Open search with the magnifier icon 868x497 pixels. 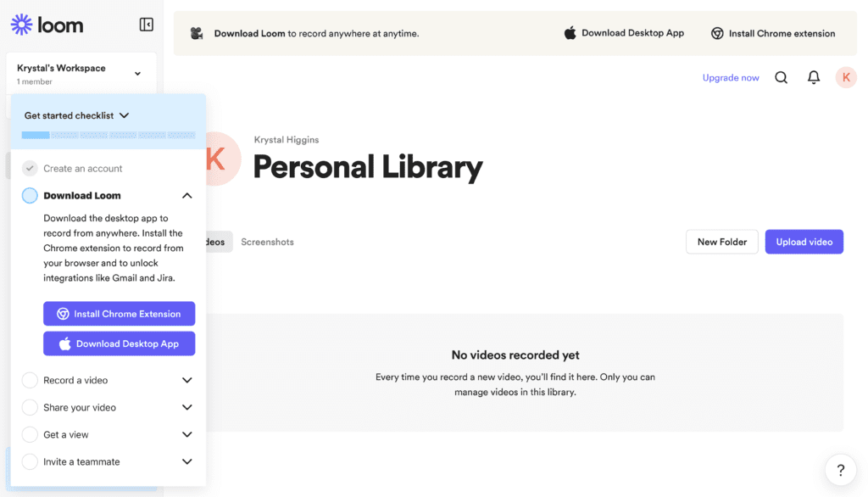[x=782, y=78]
